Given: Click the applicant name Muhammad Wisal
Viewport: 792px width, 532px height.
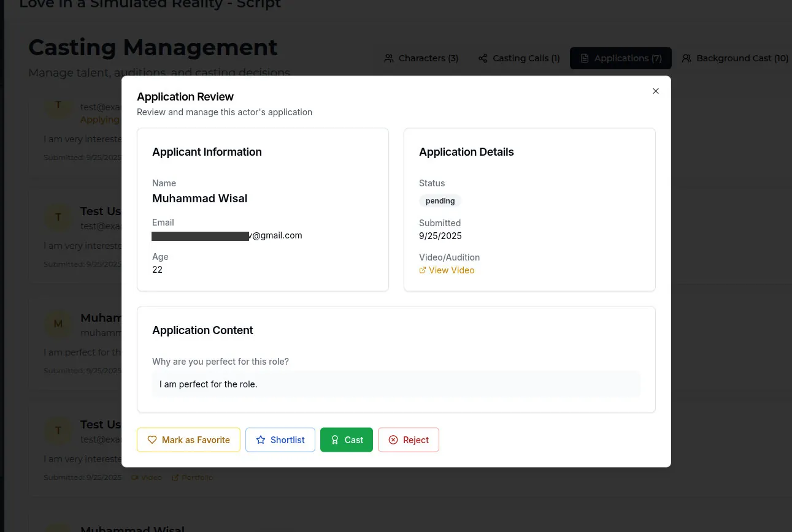Looking at the screenshot, I should [200, 199].
